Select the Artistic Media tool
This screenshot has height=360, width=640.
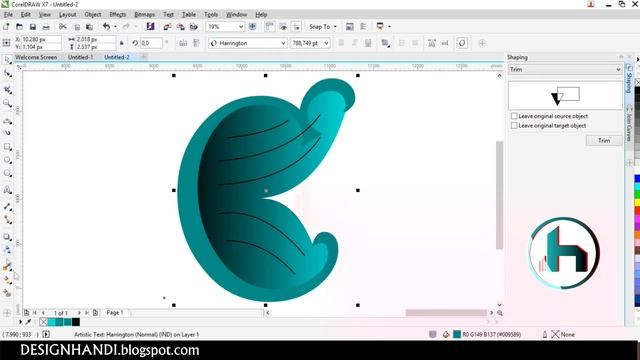7,133
